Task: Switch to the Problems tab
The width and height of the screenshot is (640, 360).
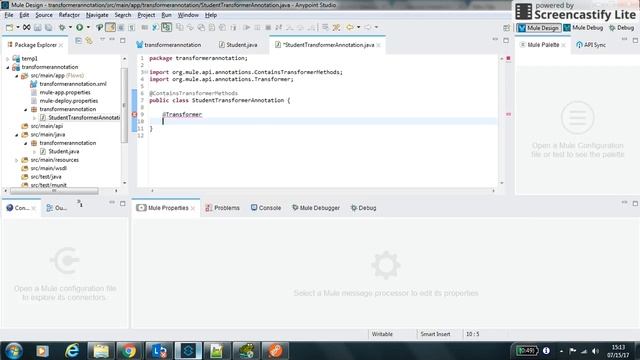Action: 223,208
